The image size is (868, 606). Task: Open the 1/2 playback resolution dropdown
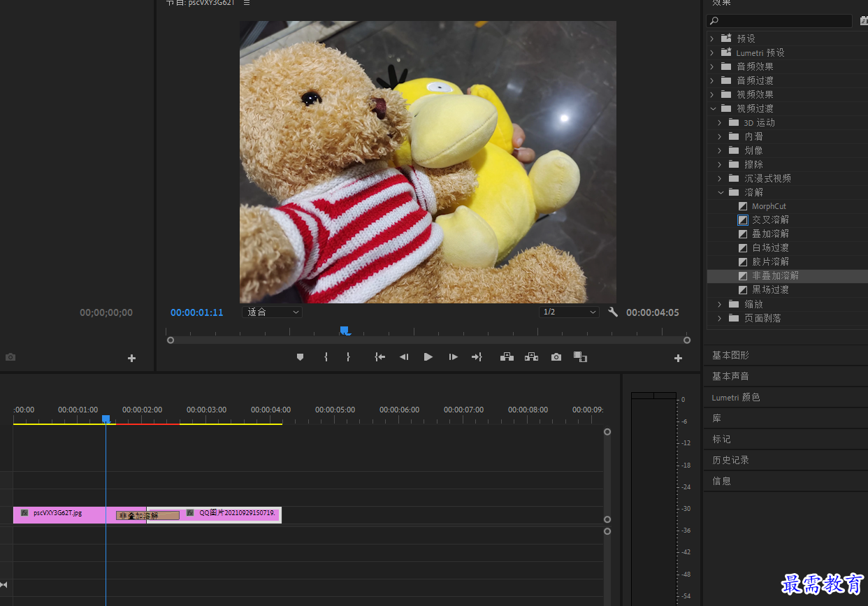[x=569, y=312]
